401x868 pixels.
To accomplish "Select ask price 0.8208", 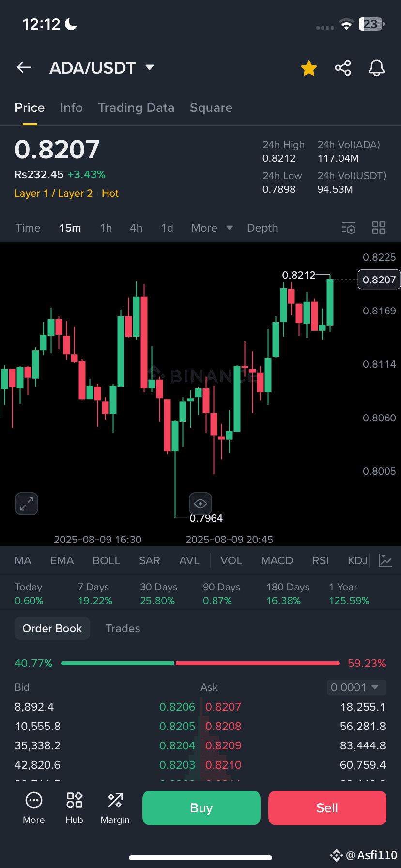I will [223, 726].
